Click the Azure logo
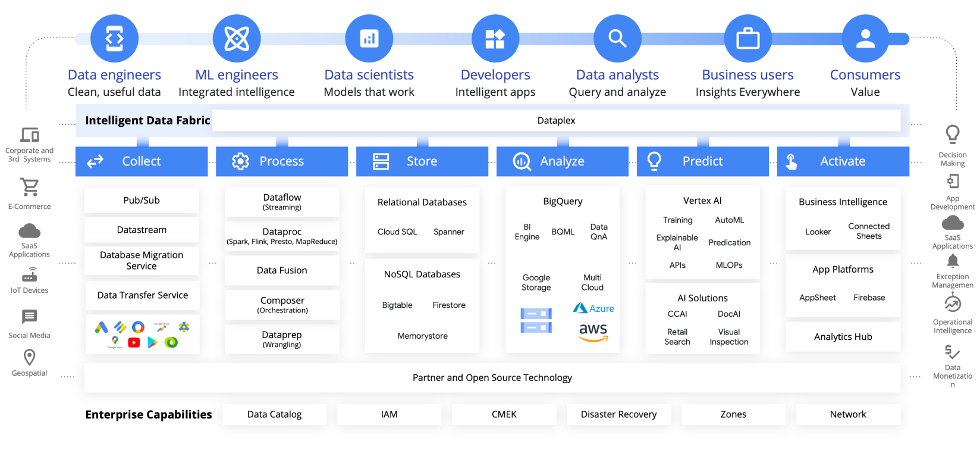 click(593, 308)
